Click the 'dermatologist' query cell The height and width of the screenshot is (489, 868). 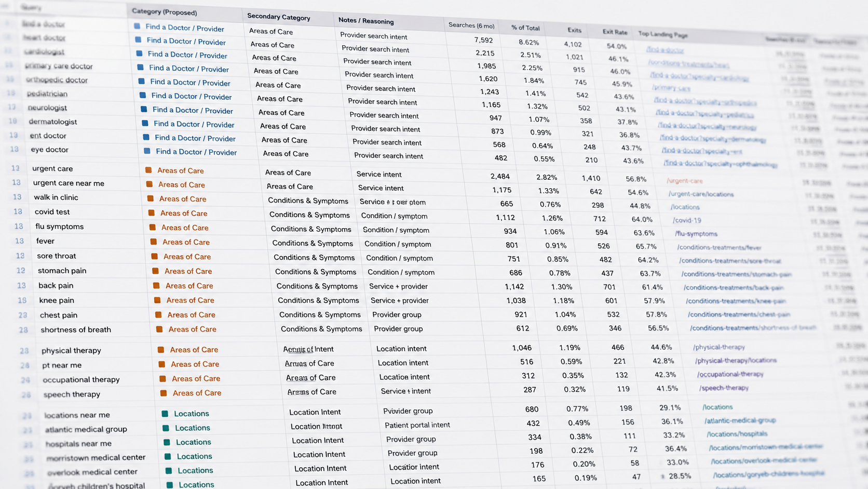(53, 122)
